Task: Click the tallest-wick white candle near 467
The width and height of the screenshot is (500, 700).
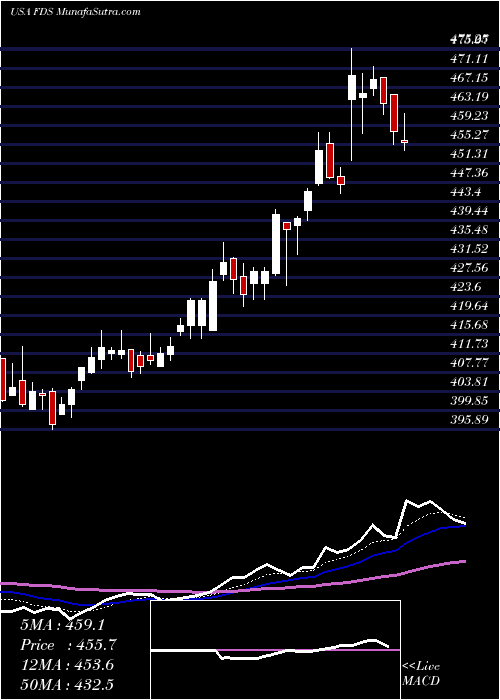Action: (x=352, y=88)
